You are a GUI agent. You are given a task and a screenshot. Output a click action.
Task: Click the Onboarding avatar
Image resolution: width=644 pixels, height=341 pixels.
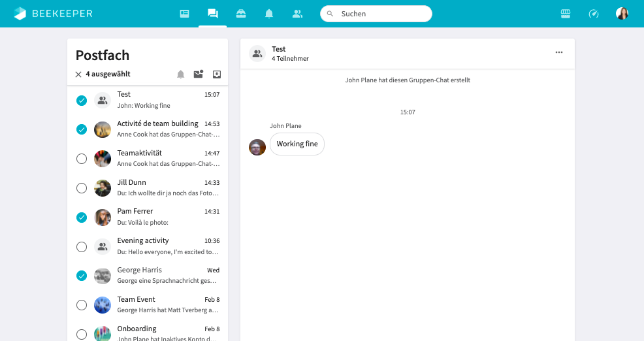103,334
